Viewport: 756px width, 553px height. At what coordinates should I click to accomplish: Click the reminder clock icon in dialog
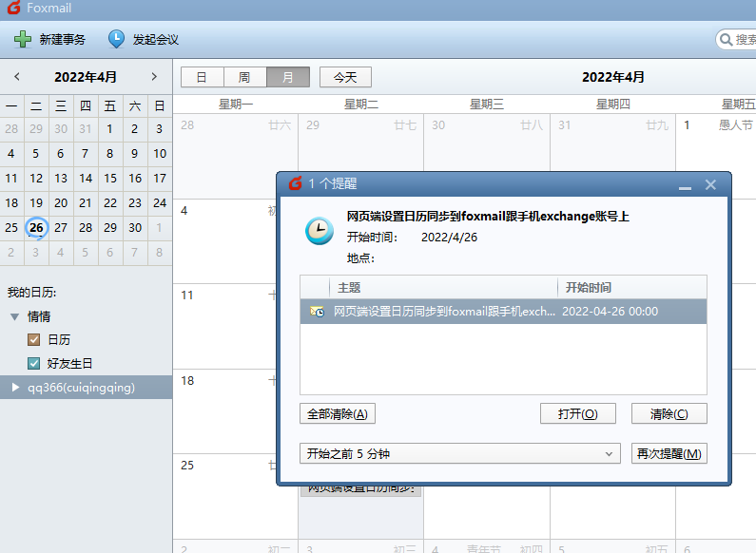click(319, 231)
